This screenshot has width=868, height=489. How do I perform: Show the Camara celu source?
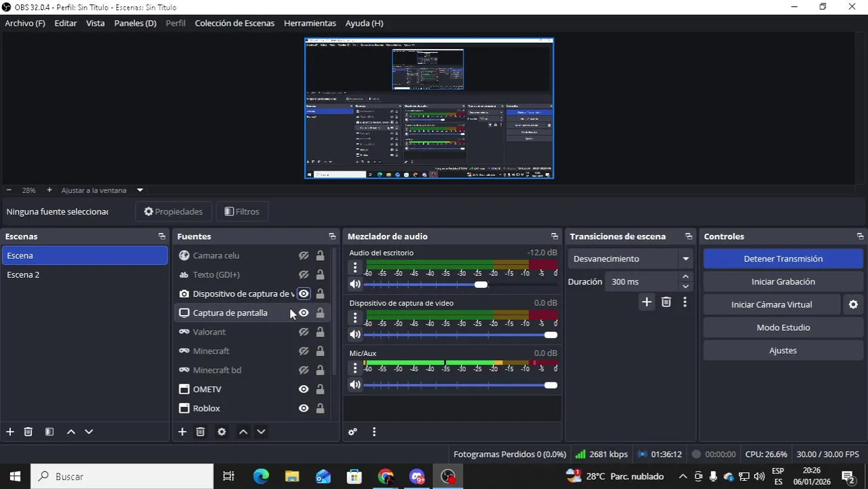coord(304,256)
